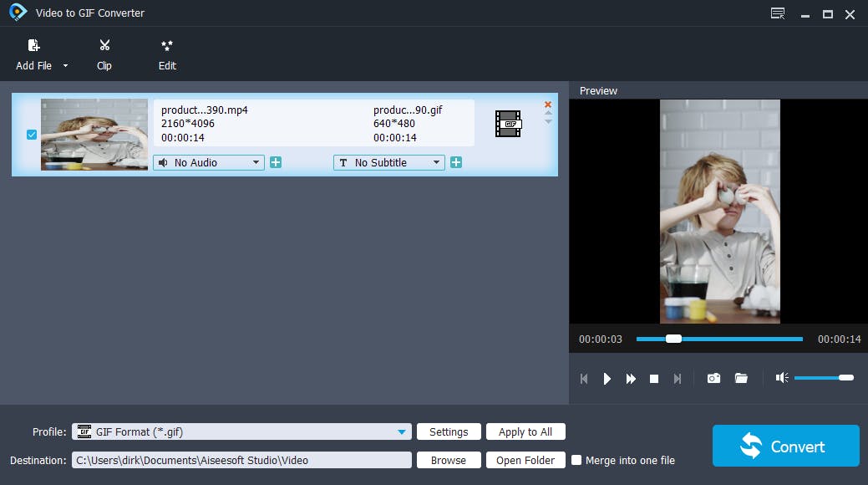The height and width of the screenshot is (485, 868).
Task: Minimize the converter window
Action: tap(805, 14)
